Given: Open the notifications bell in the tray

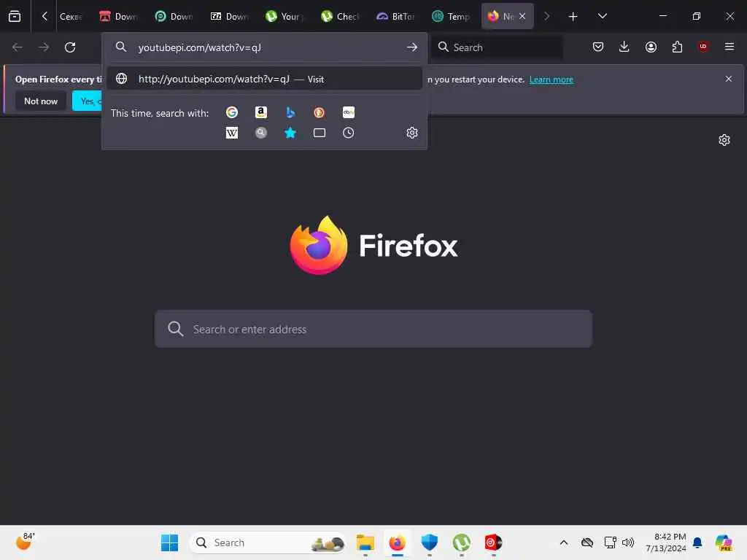Looking at the screenshot, I should click(x=697, y=542).
